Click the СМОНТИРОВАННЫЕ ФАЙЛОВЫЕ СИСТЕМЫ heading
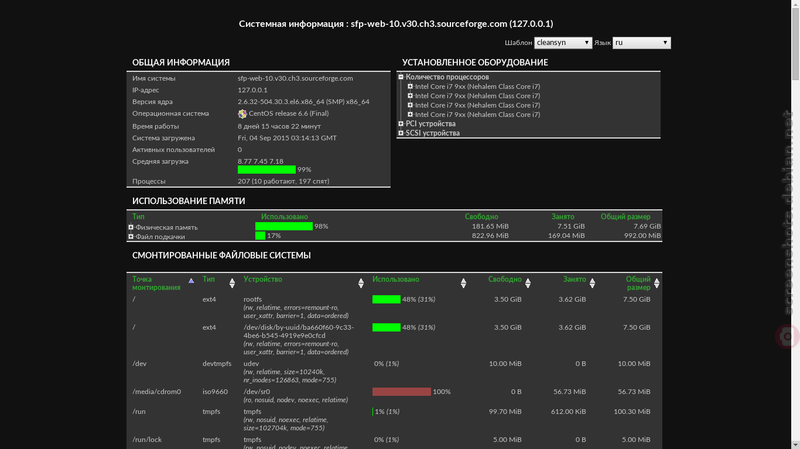800x449 pixels. click(x=221, y=255)
